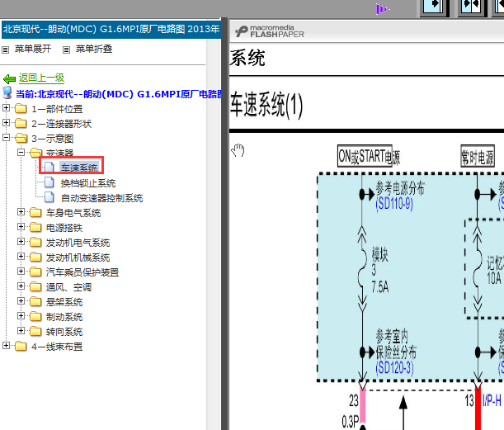Click the Macromedia FlashPaper logo
This screenshot has height=430, width=504.
[269, 31]
